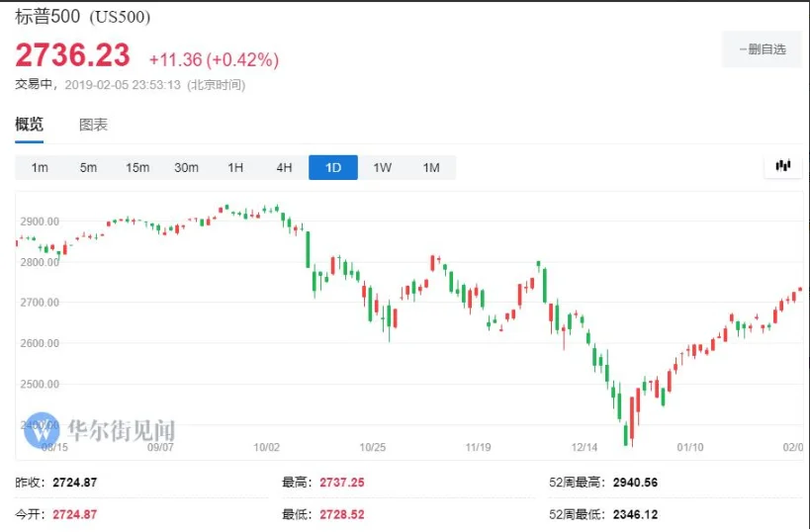Click the 2800.00 y-axis label

tap(40, 262)
